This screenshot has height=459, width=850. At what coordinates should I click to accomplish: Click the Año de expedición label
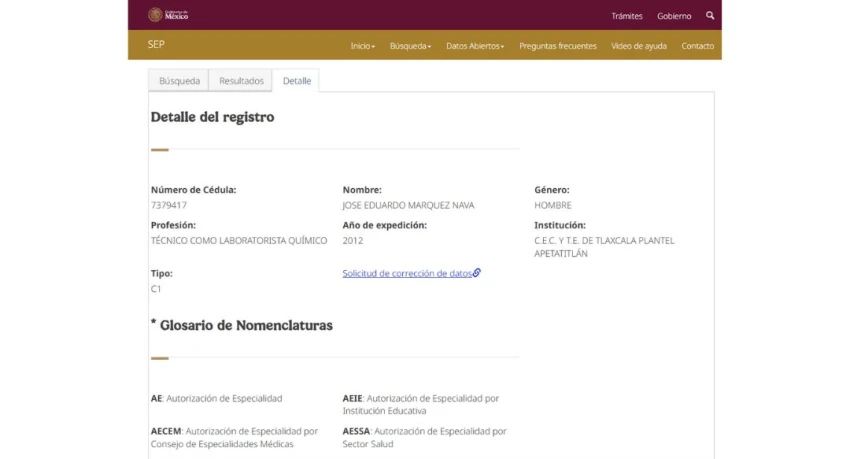tap(385, 225)
